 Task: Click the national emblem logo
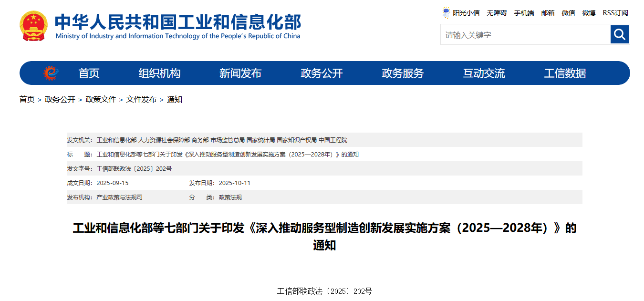33,26
